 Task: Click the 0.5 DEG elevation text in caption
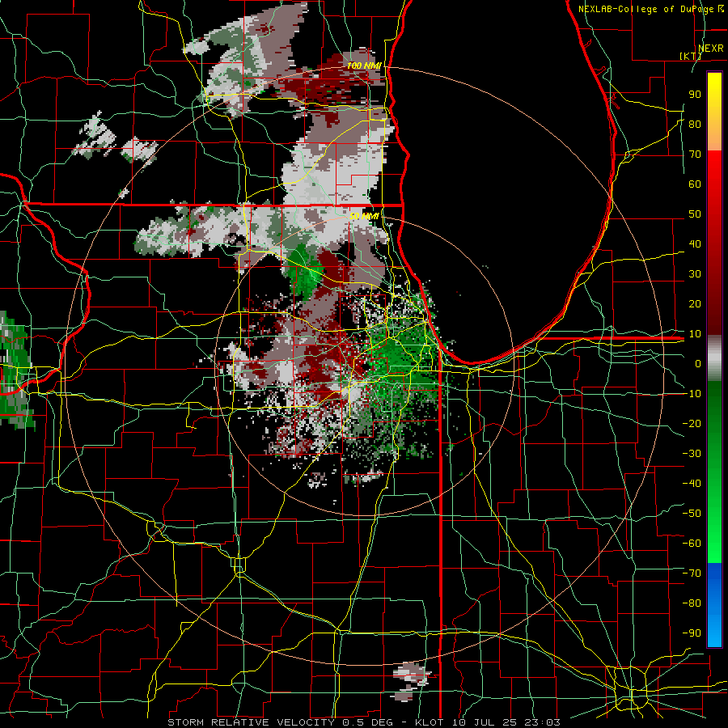[x=368, y=722]
